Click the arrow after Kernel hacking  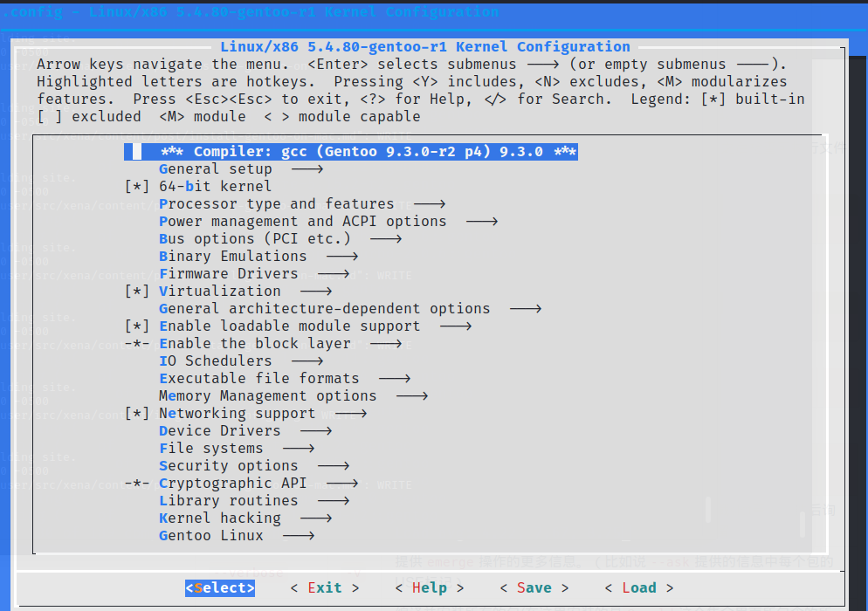click(316, 518)
